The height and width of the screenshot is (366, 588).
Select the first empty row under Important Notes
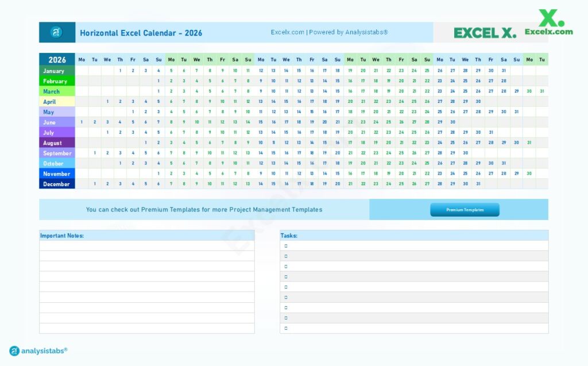click(146, 246)
